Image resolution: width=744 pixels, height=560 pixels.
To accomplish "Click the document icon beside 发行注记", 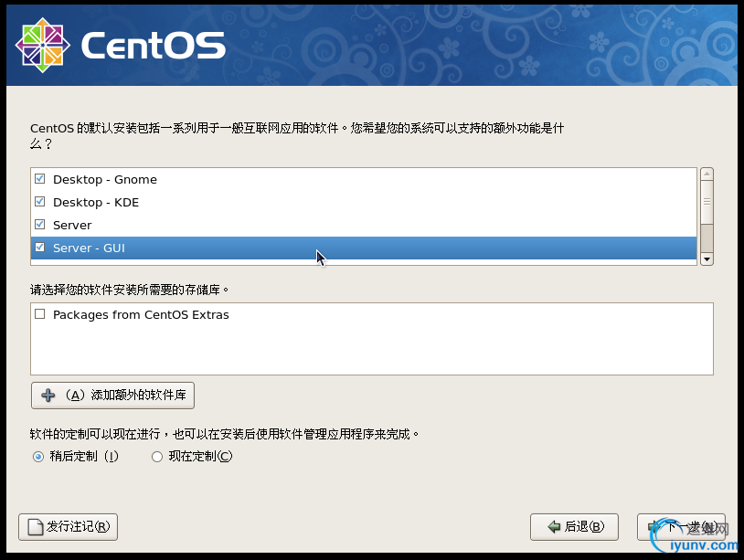I will (36, 527).
